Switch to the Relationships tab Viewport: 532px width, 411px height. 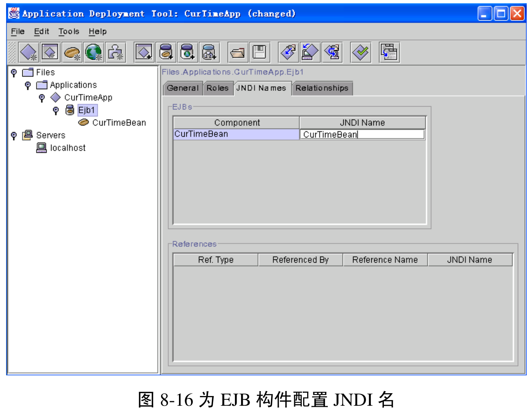[x=322, y=88]
